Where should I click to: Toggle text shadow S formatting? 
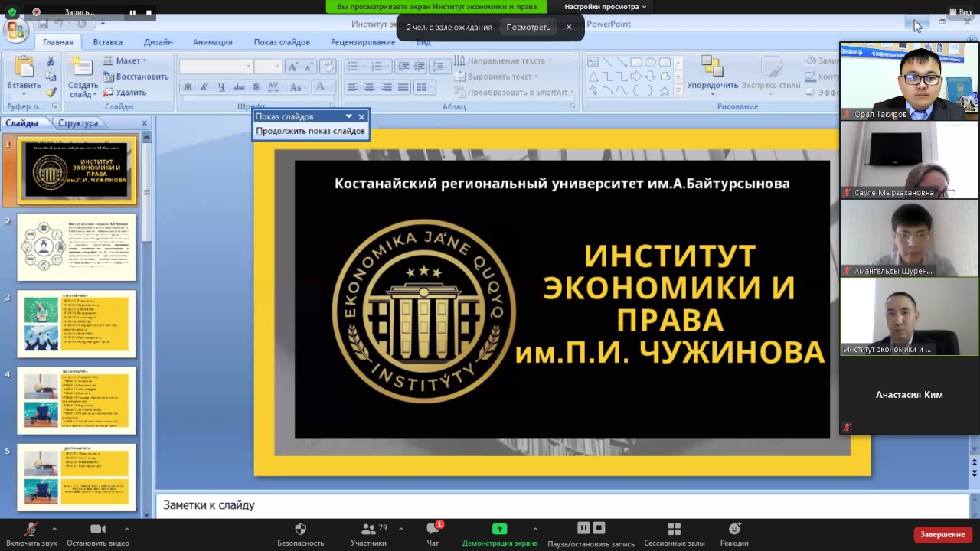coord(256,87)
